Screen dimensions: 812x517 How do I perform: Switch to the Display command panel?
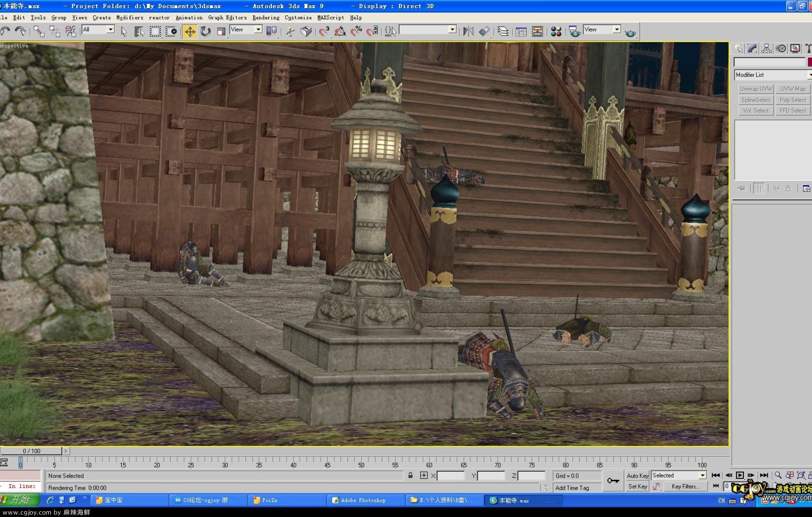(795, 48)
